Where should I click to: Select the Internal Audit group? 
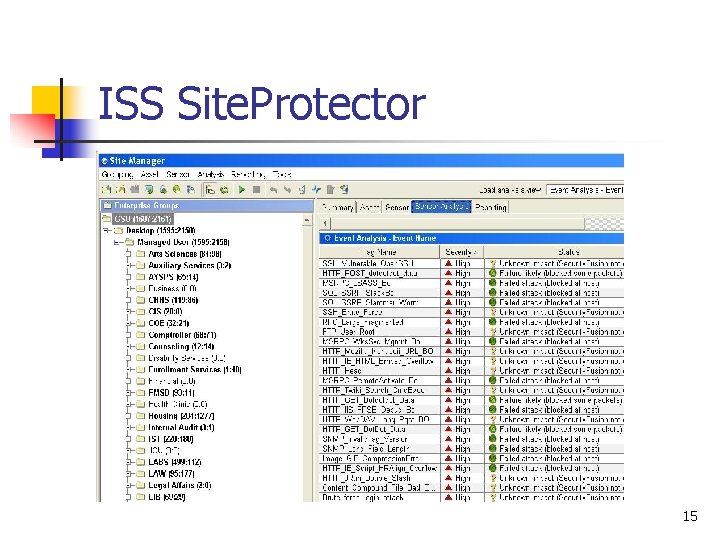[181, 428]
